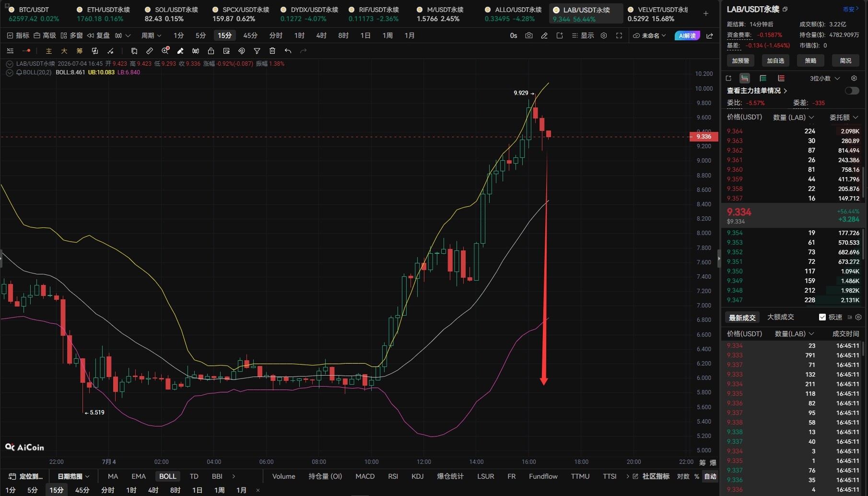
Task: Open the 未命名 layout dropdown
Action: (650, 35)
